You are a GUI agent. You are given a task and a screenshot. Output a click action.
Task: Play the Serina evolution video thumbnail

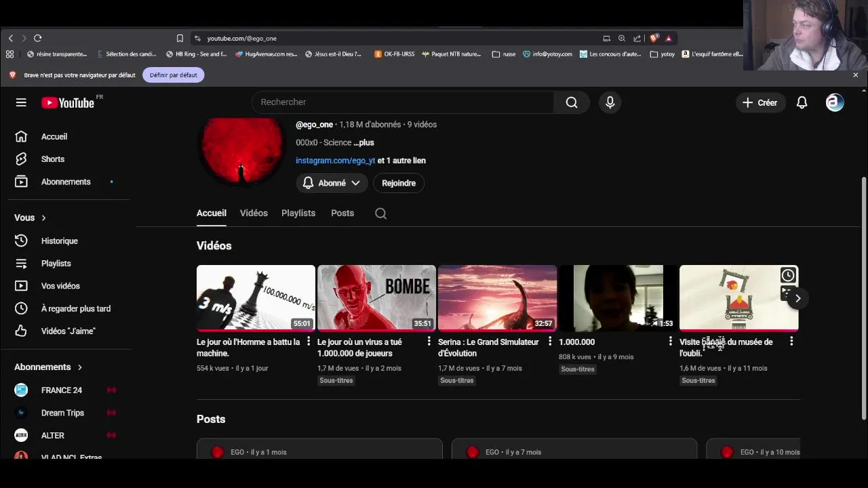(x=497, y=298)
